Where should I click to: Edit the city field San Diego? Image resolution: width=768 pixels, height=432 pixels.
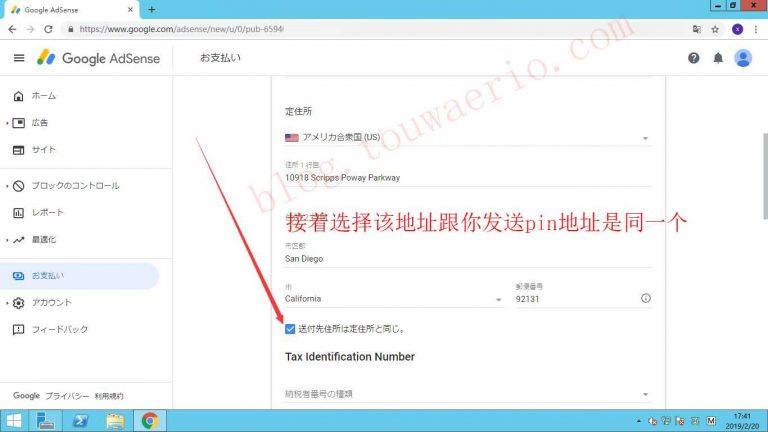click(x=468, y=259)
